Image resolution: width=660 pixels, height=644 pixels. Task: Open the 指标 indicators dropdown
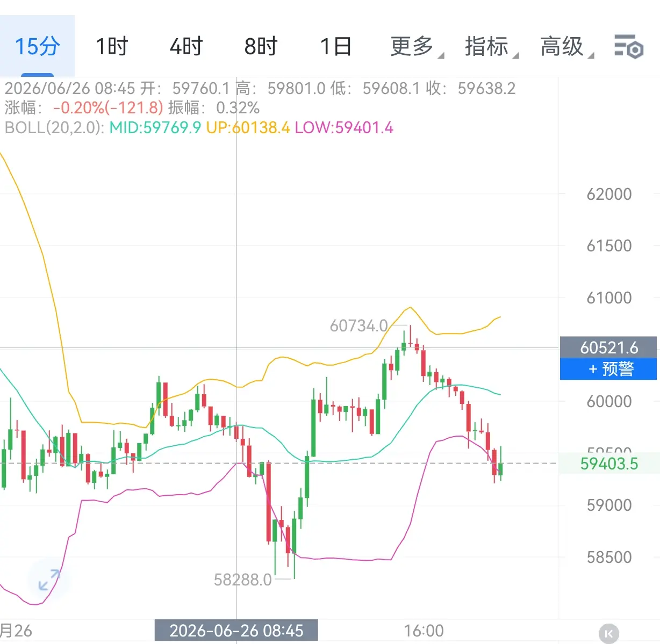pos(492,46)
